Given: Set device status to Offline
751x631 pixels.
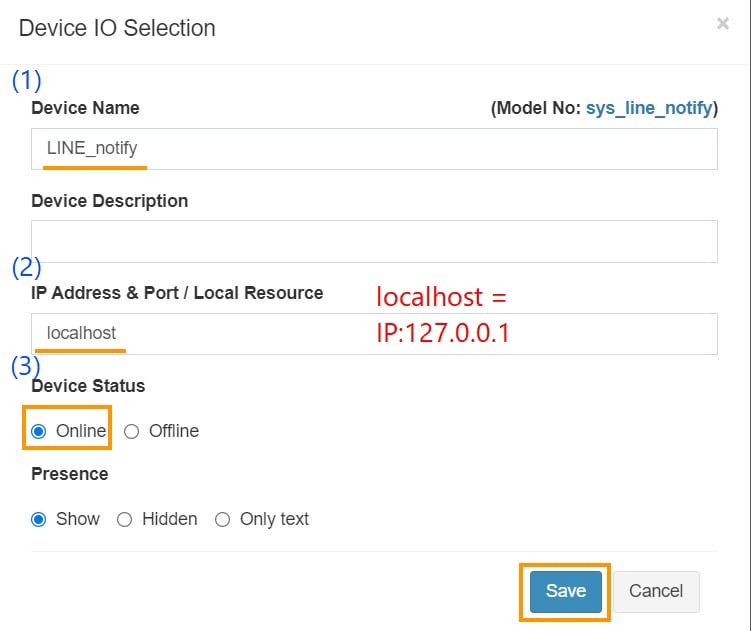Looking at the screenshot, I should pos(131,431).
